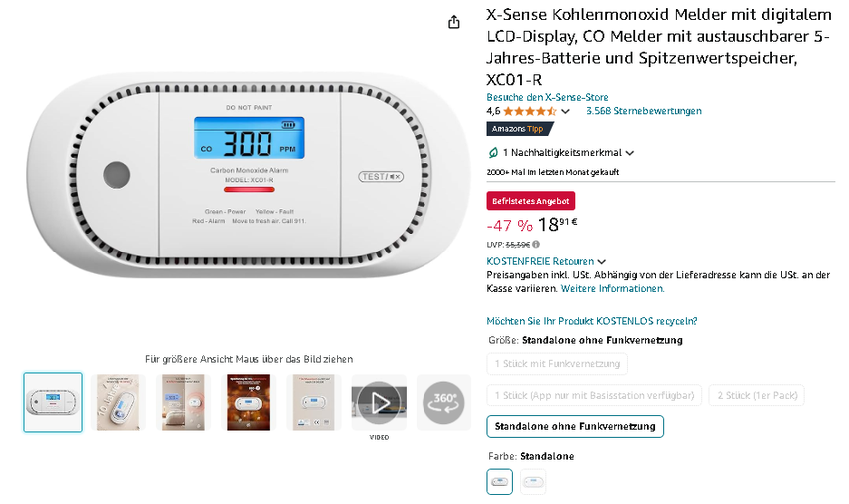Select 'Standalone ohne Funkvernetzung' option
Screen dimensions: 849x504
[x=575, y=427]
